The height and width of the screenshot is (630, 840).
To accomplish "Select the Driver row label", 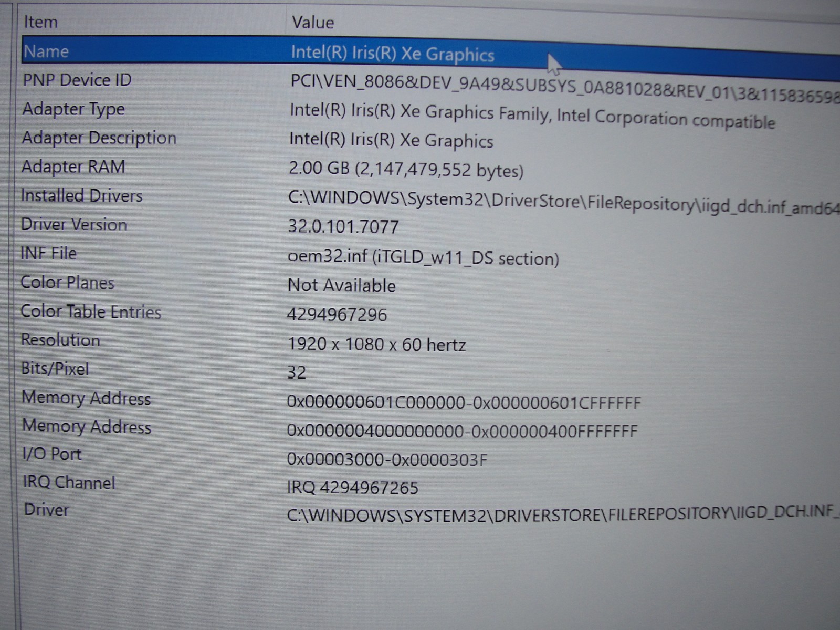I will [46, 509].
